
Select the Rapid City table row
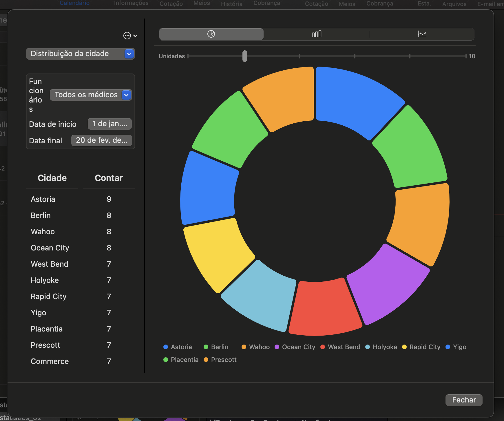(x=80, y=296)
